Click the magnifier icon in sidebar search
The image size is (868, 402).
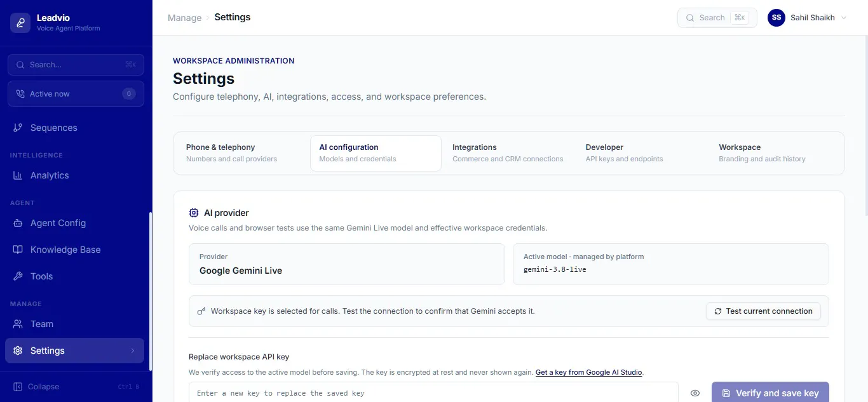point(20,65)
